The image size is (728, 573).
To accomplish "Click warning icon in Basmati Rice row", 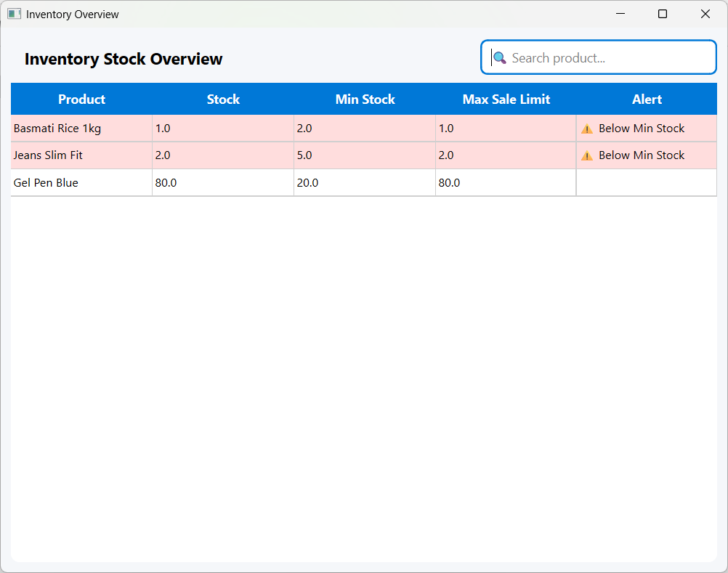I will [x=587, y=129].
